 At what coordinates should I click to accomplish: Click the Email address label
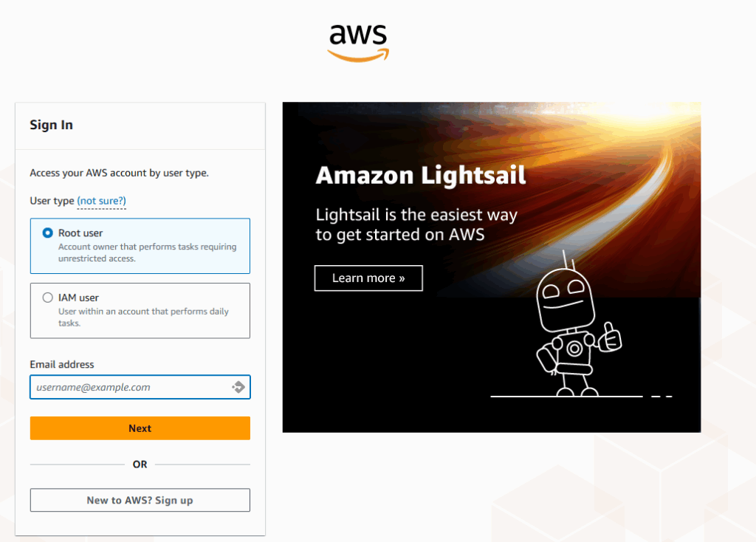coord(62,365)
